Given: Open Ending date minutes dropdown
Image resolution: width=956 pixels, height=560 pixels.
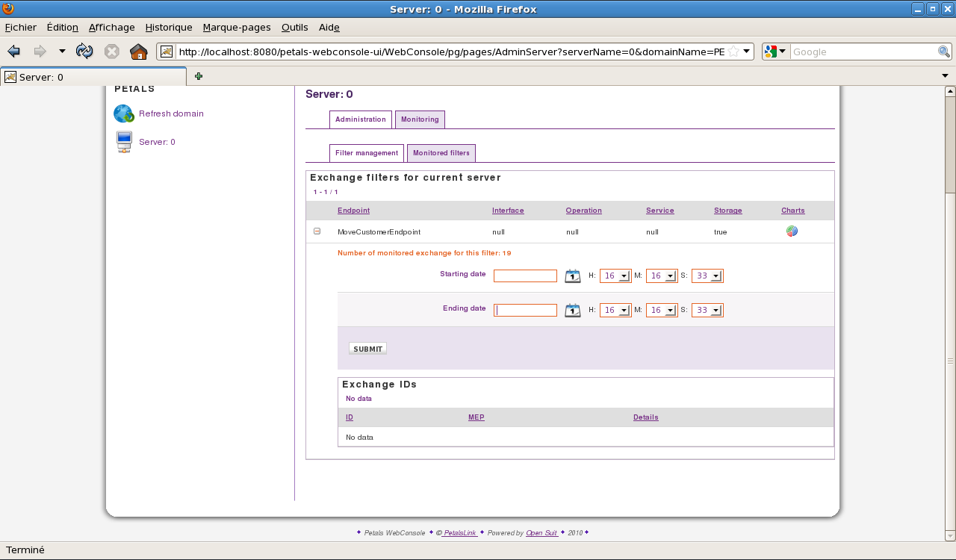Looking at the screenshot, I should click(662, 311).
